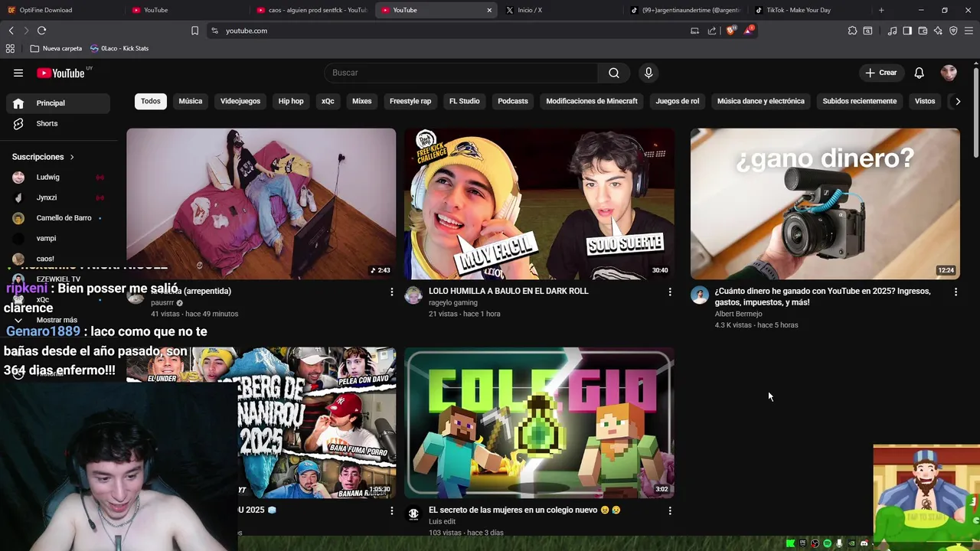Switch to the Inicio / X tab
Viewport: 980px width, 551px height.
pyautogui.click(x=560, y=10)
